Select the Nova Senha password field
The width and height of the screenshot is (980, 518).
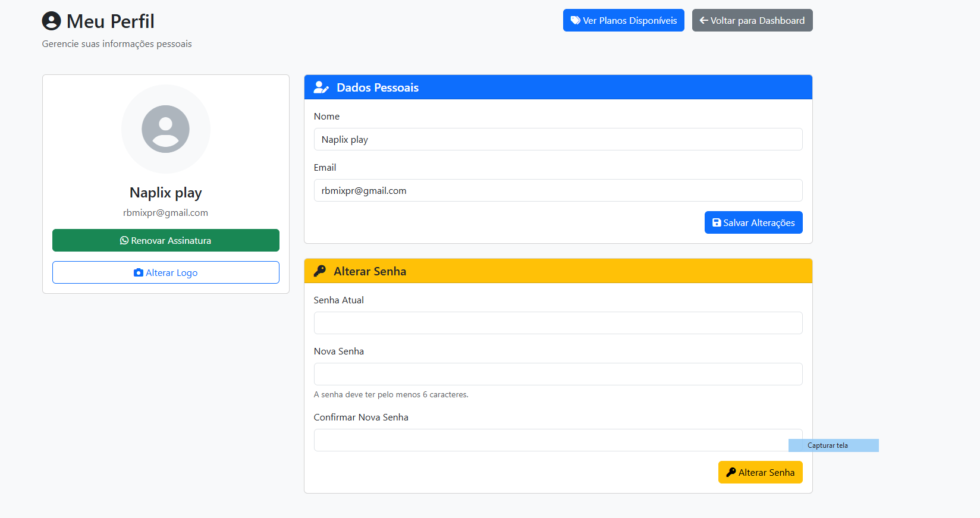point(558,374)
